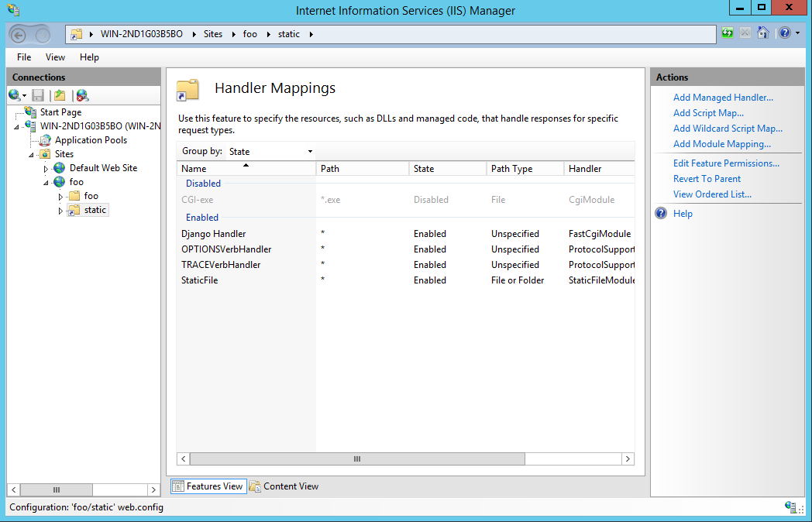Expand the foo subfolder node
Screen dimensions: 812x522
point(60,196)
